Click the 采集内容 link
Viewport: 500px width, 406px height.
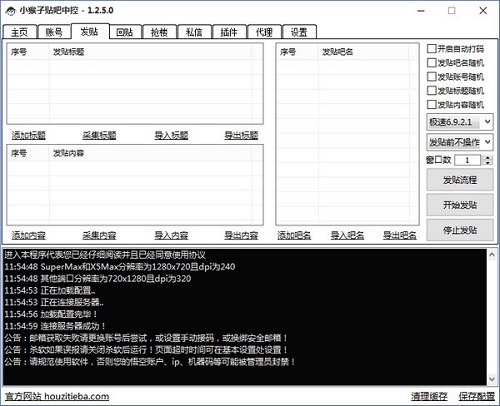99,236
